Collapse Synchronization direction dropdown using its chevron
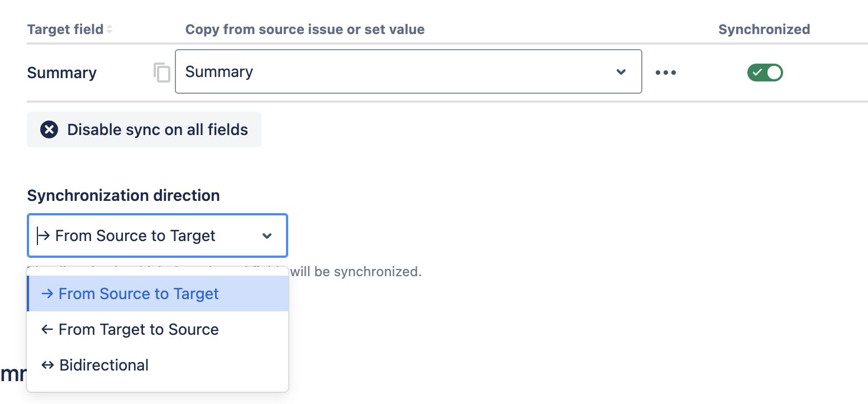Image resolution: width=868 pixels, height=404 pixels. pos(267,236)
